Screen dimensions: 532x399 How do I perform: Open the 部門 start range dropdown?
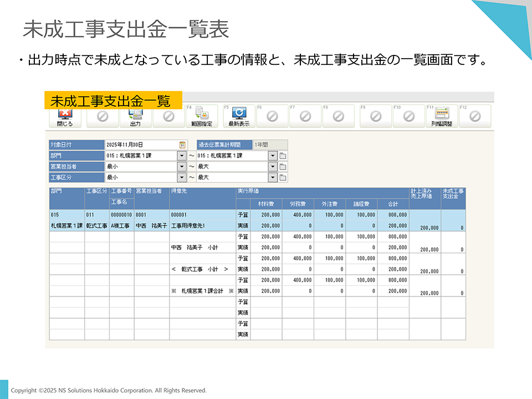[x=183, y=155]
